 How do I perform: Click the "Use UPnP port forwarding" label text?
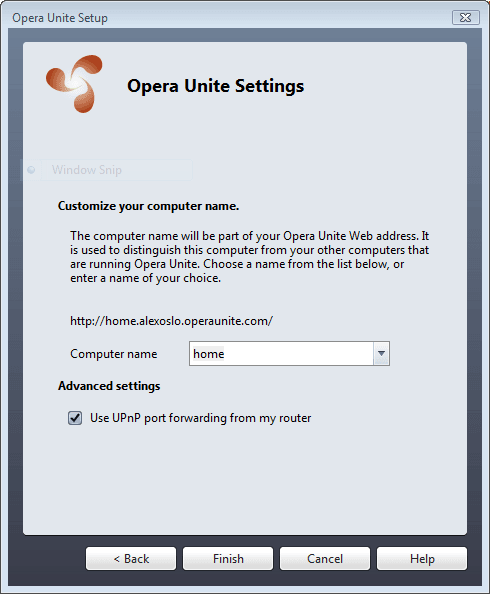point(200,418)
